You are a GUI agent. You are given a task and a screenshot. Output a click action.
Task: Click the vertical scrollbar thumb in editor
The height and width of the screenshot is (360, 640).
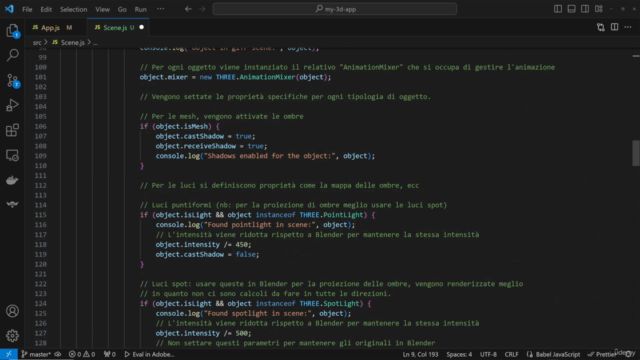pyautogui.click(x=636, y=153)
